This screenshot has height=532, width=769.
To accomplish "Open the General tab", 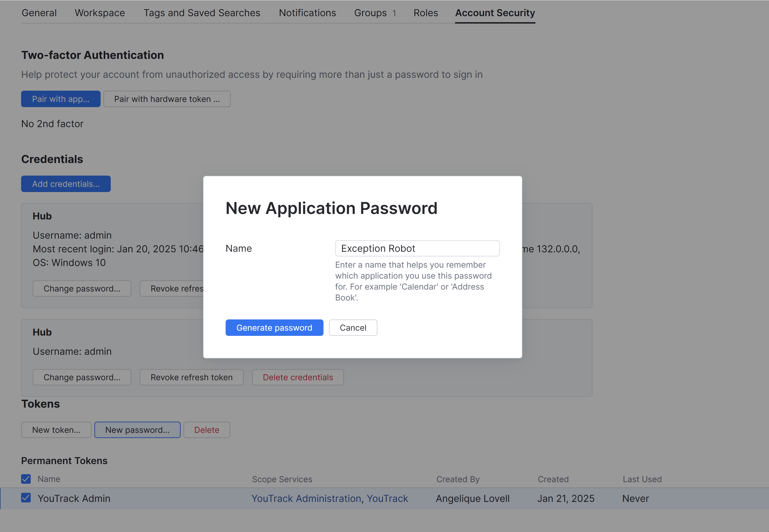I will tap(39, 13).
